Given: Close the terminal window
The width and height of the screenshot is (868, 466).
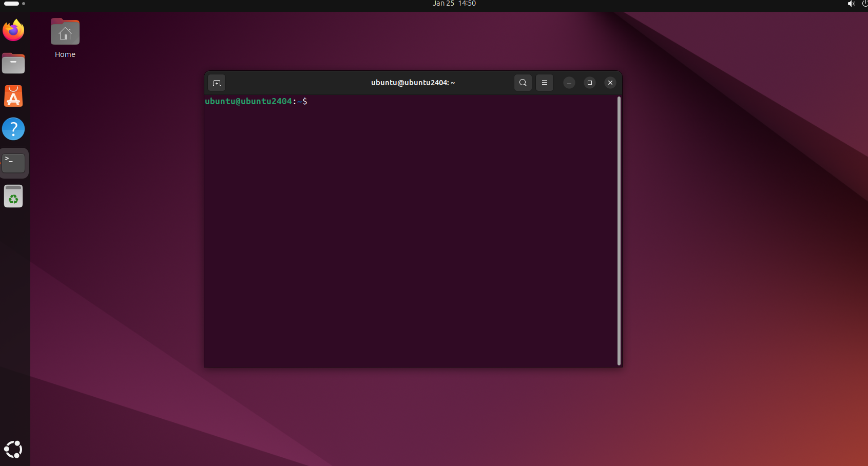Looking at the screenshot, I should [610, 83].
